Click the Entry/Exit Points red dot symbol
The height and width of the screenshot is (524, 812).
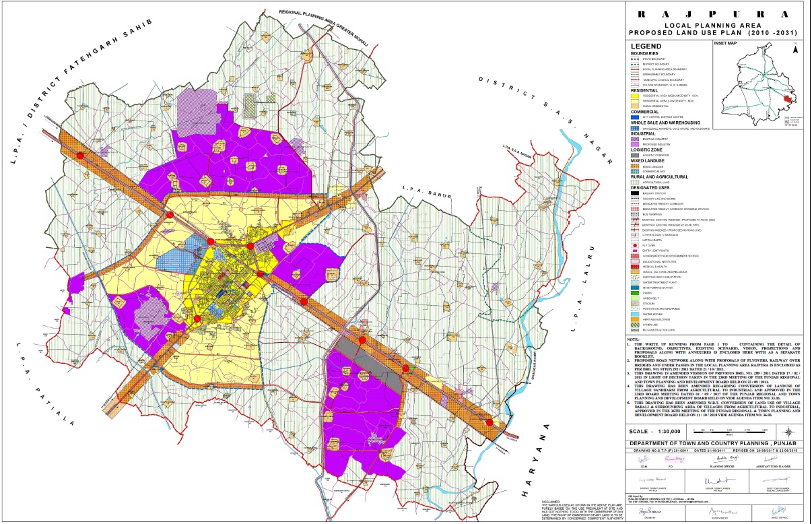point(634,251)
